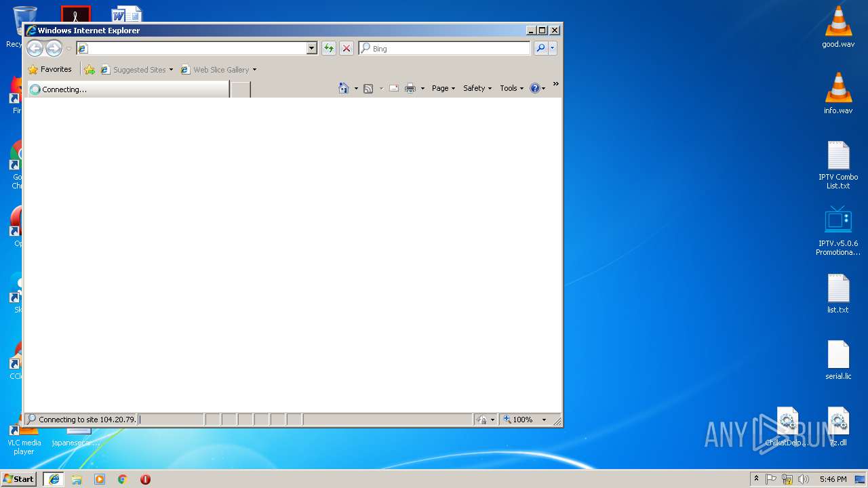
Task: Select the Word document icon on desktop
Action: coord(127,14)
